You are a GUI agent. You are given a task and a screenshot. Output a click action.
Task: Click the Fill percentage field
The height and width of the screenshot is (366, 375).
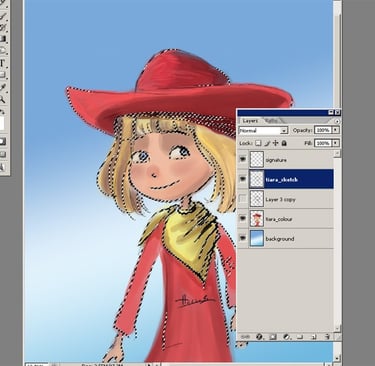point(323,143)
